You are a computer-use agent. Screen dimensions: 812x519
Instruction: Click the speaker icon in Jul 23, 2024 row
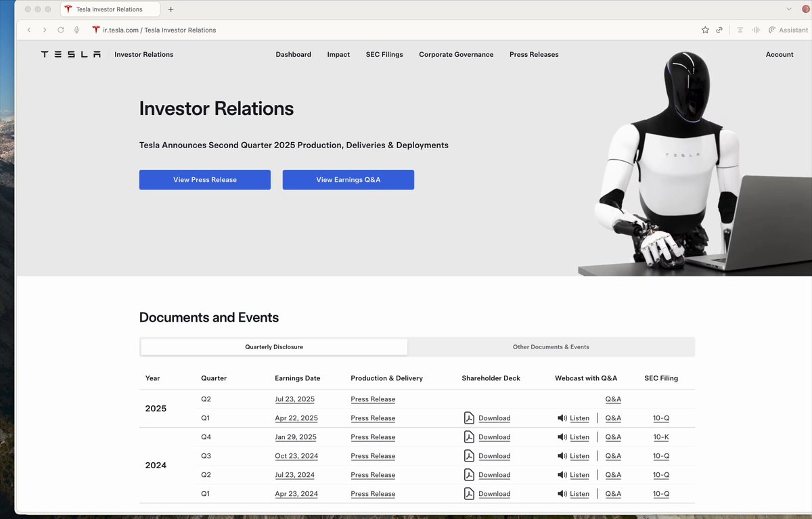point(562,475)
